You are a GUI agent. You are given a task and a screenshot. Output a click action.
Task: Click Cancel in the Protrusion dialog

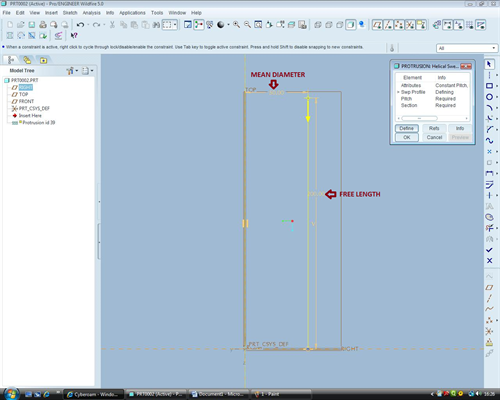[434, 137]
